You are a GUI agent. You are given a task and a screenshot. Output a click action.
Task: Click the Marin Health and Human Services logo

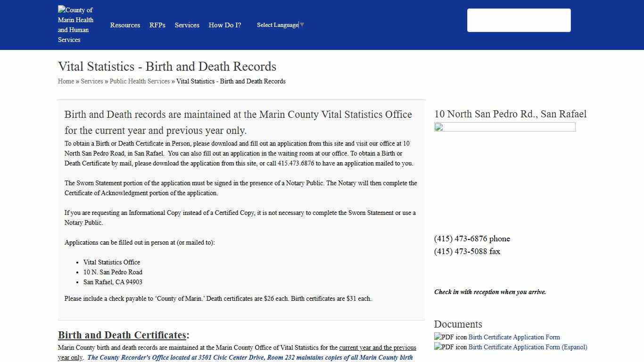click(75, 25)
